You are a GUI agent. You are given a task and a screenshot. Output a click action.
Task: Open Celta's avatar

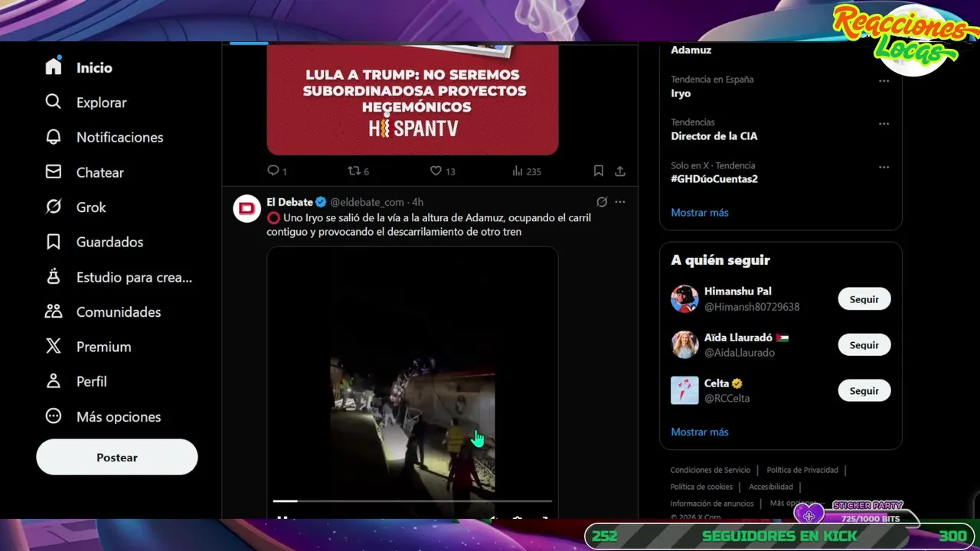(684, 390)
